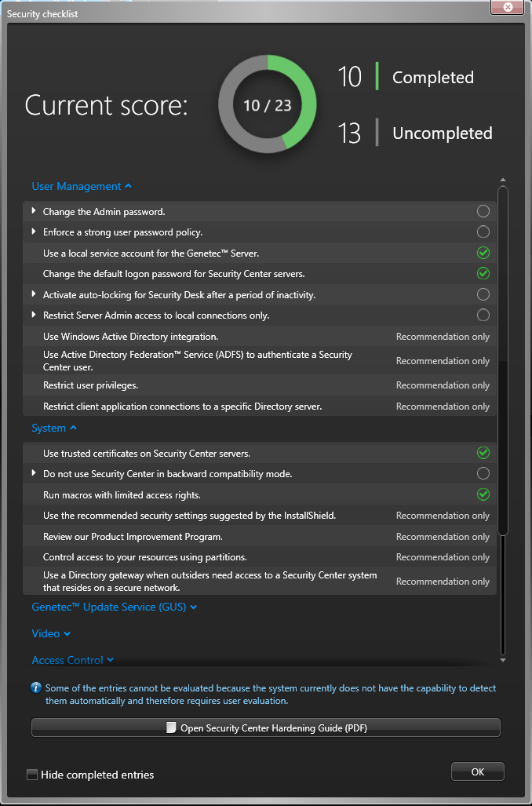Collapse the User Management section
This screenshot has height=806, width=532.
click(x=82, y=186)
